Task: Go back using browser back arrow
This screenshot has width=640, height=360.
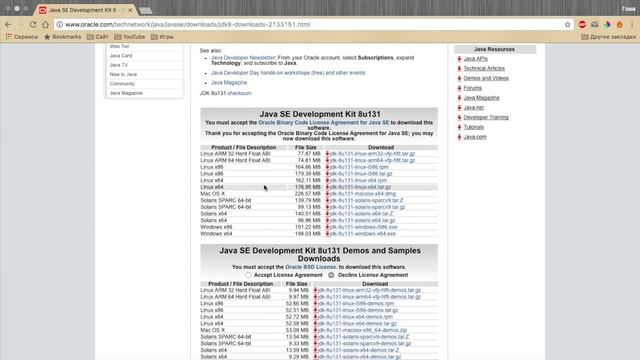Action: 8,24
